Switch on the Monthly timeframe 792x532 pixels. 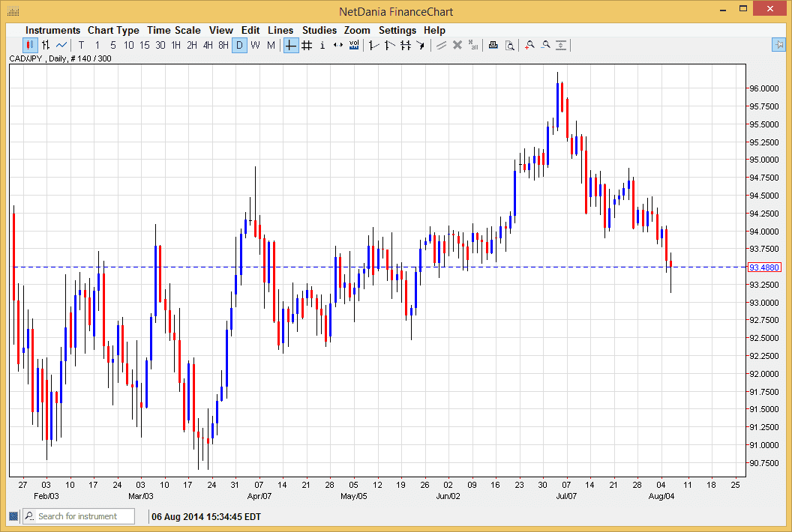click(271, 45)
